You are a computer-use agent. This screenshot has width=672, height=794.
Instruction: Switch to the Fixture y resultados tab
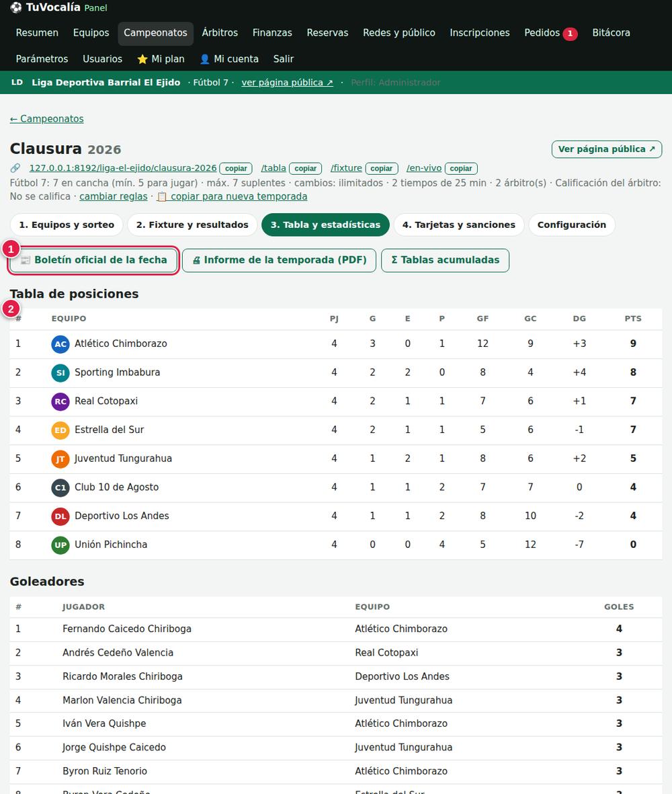(x=192, y=225)
